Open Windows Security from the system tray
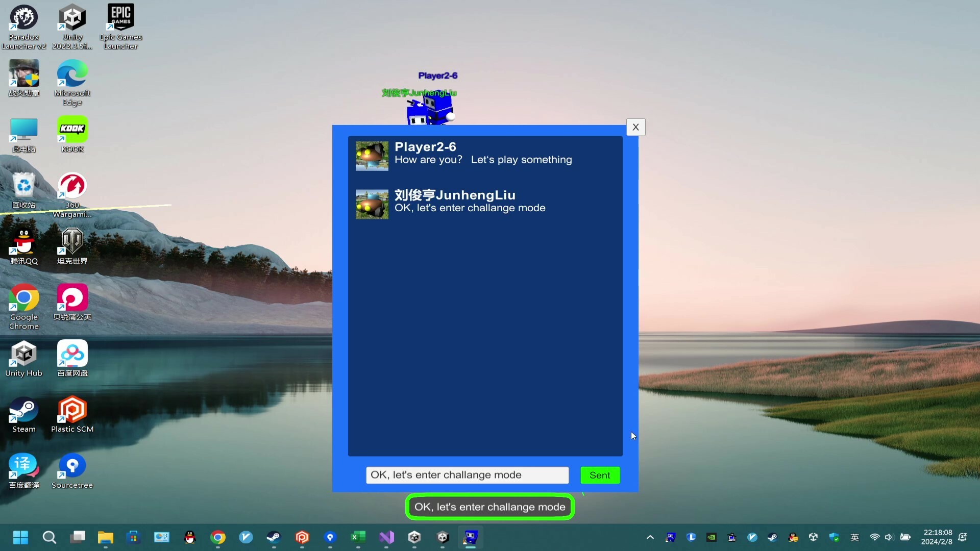The image size is (980, 551). (835, 538)
